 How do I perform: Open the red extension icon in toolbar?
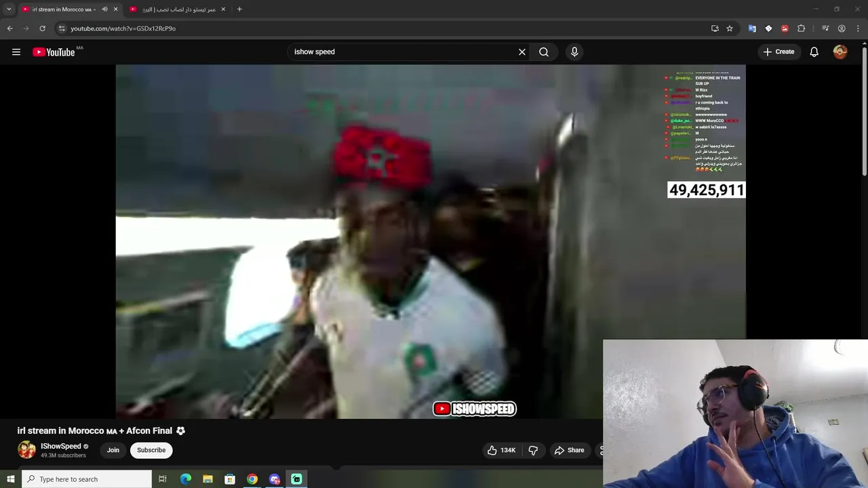tap(785, 28)
